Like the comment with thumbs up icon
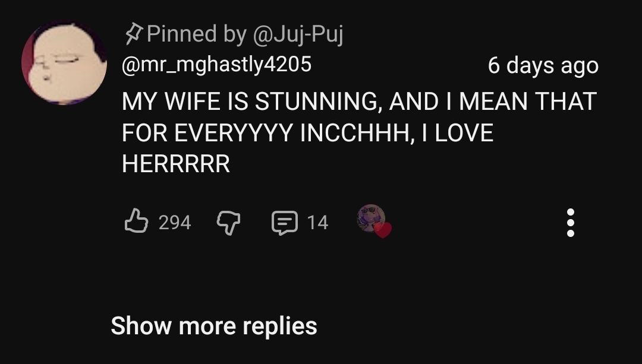 coord(136,221)
